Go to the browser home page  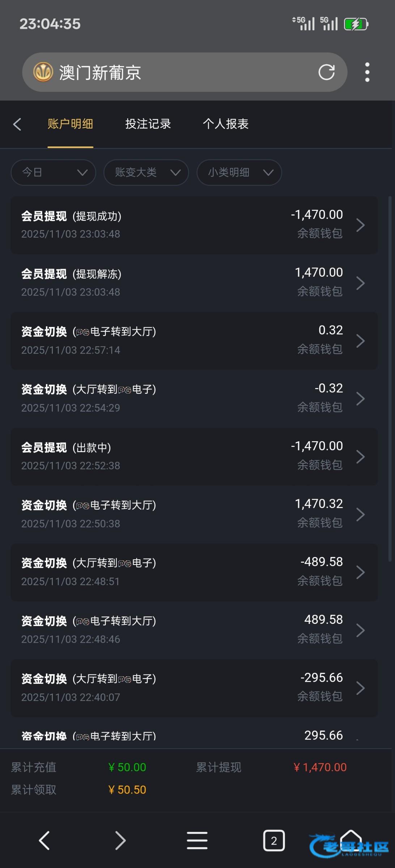351,840
